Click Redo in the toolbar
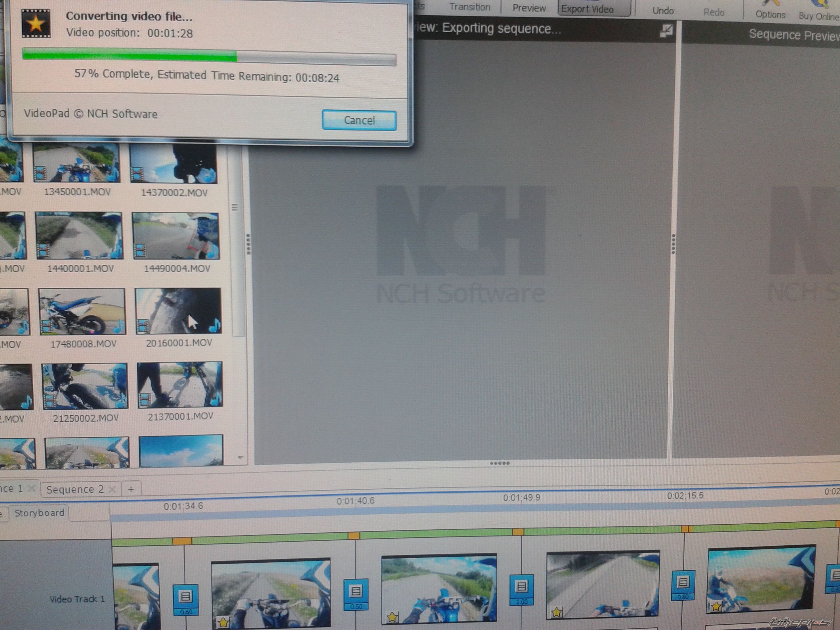The image size is (840, 630). point(714,12)
